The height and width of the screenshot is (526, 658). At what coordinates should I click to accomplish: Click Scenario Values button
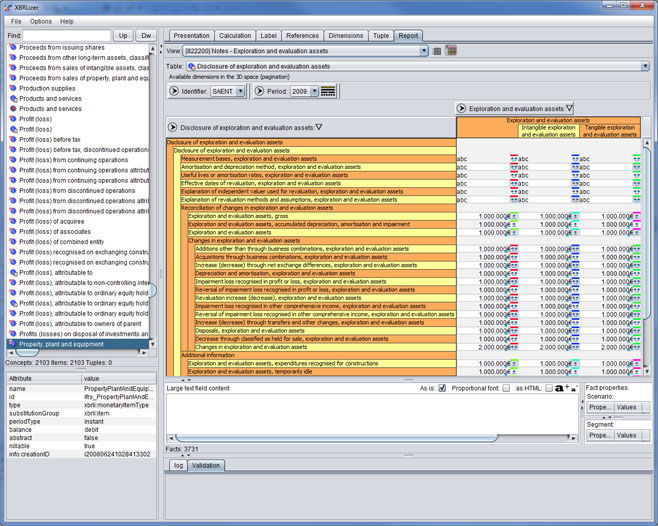pos(626,407)
